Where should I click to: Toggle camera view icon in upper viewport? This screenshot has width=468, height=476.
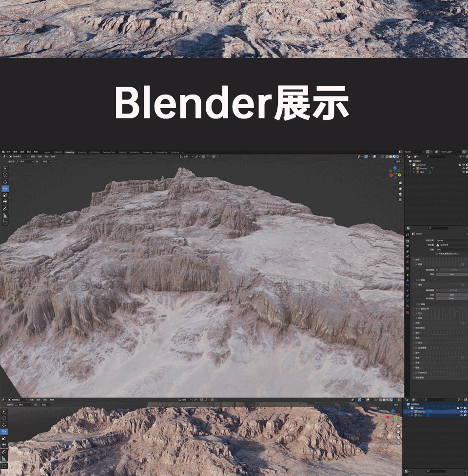[x=400, y=194]
